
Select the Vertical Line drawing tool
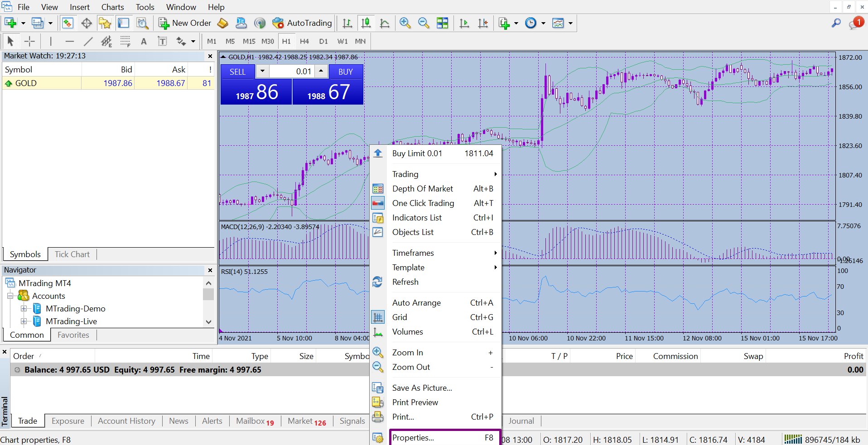click(51, 41)
